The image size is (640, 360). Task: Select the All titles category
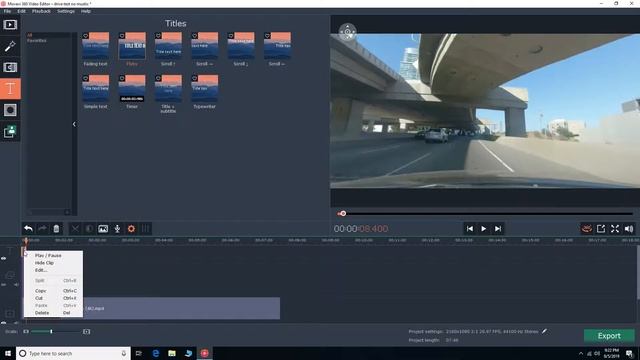coord(29,36)
